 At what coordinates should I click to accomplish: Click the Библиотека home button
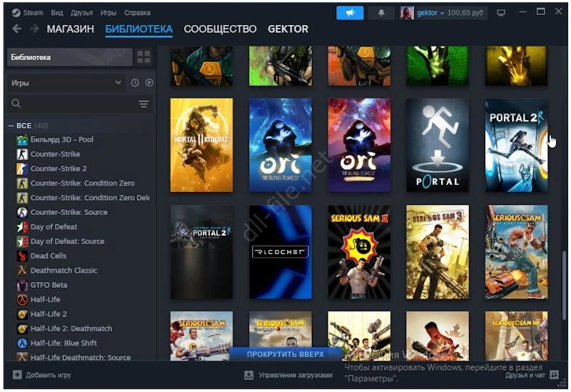pyautogui.click(x=69, y=57)
